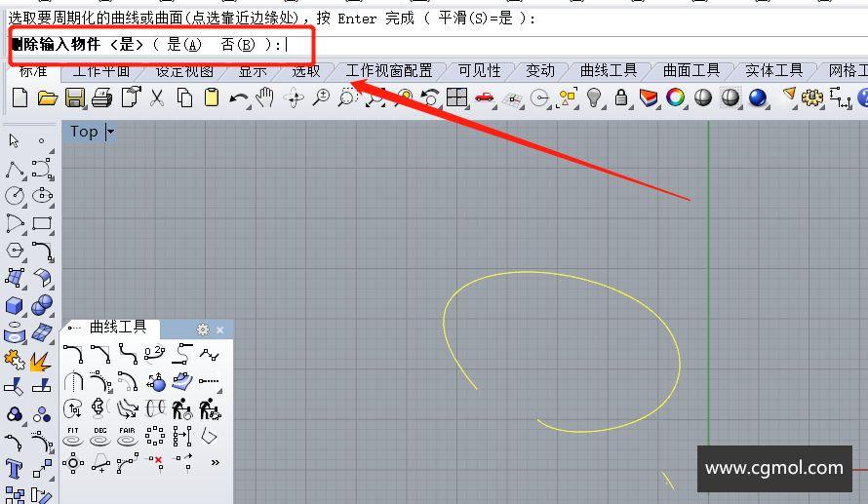The image size is (868, 504).
Task: Open the Layers icon in toolbar
Action: tap(649, 97)
